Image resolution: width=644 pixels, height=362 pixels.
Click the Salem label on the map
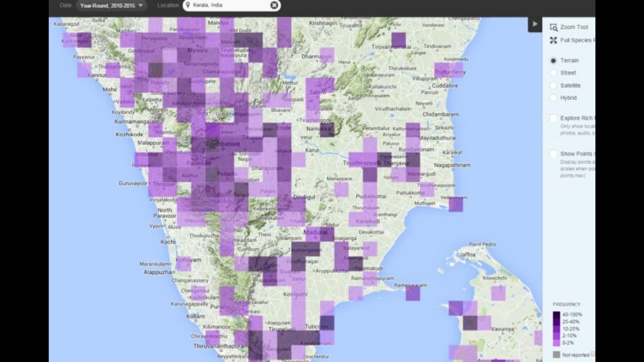click(x=317, y=92)
